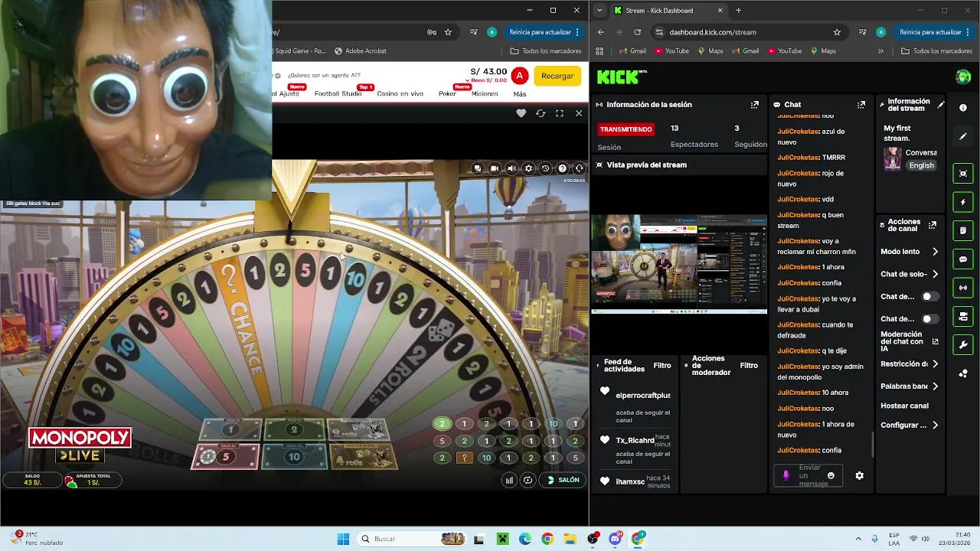
Task: Open the Casino en vivo tab
Action: (400, 93)
